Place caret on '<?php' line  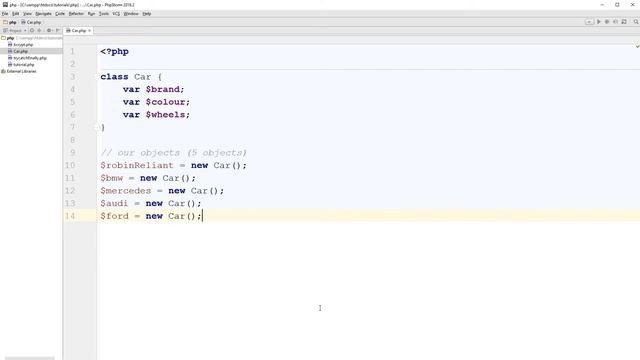tap(114, 51)
